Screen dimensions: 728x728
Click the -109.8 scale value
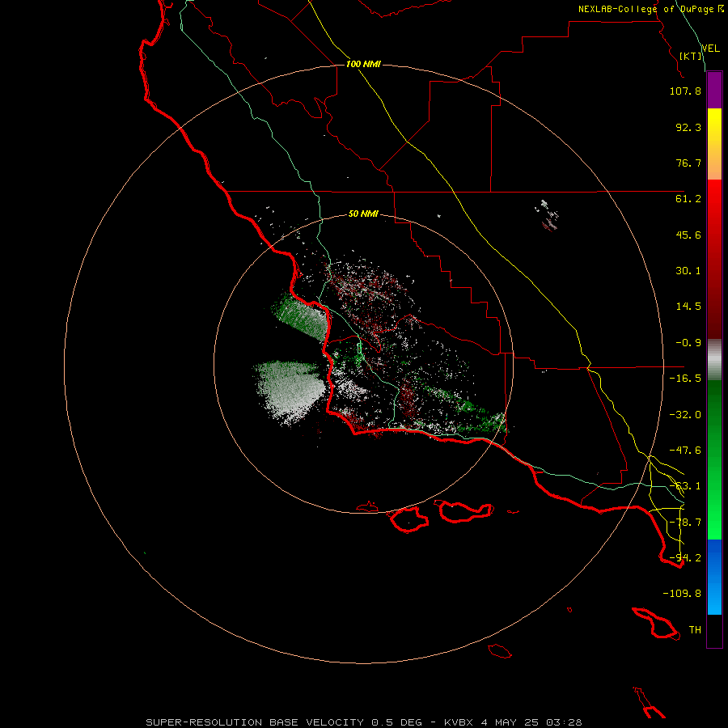(x=682, y=594)
